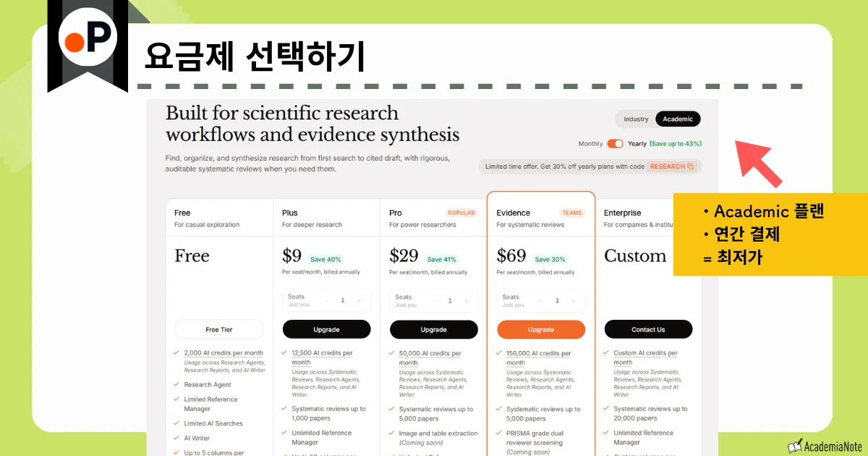The width and height of the screenshot is (868, 456).
Task: Click 'Image and table extraction' feature
Action: pos(438,433)
